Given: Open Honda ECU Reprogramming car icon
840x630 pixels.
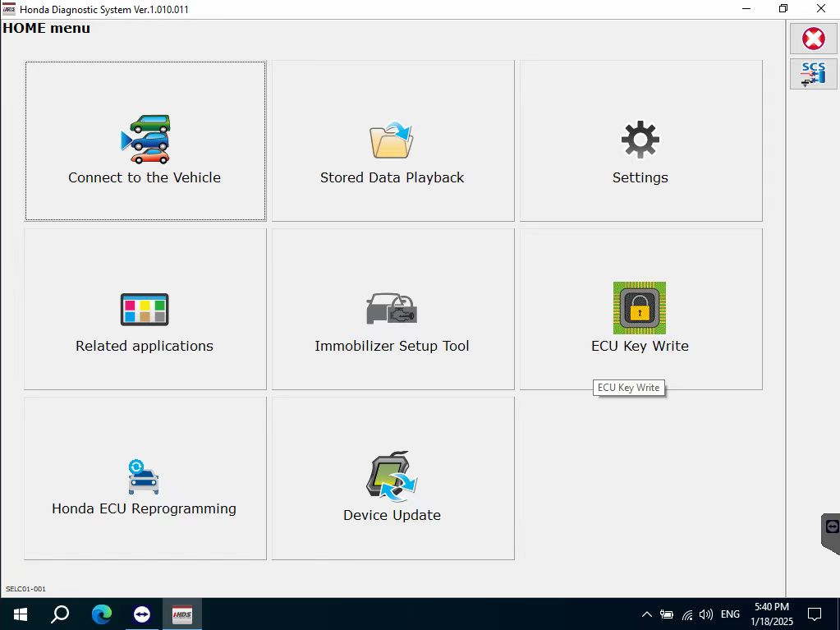Looking at the screenshot, I should 144,476.
